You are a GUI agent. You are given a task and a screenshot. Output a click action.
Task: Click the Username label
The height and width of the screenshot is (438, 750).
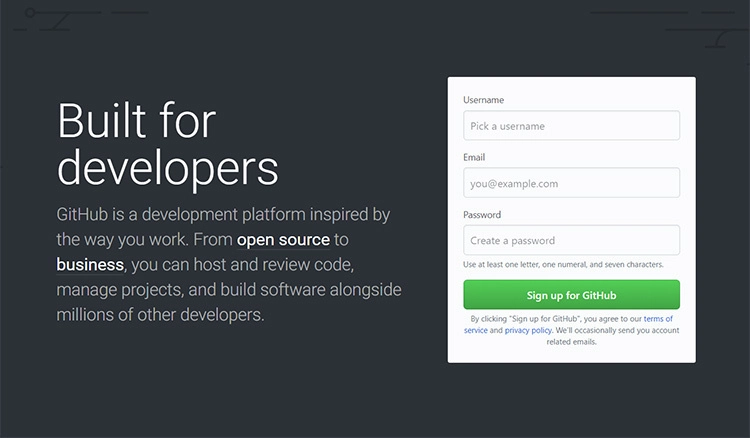pyautogui.click(x=483, y=100)
